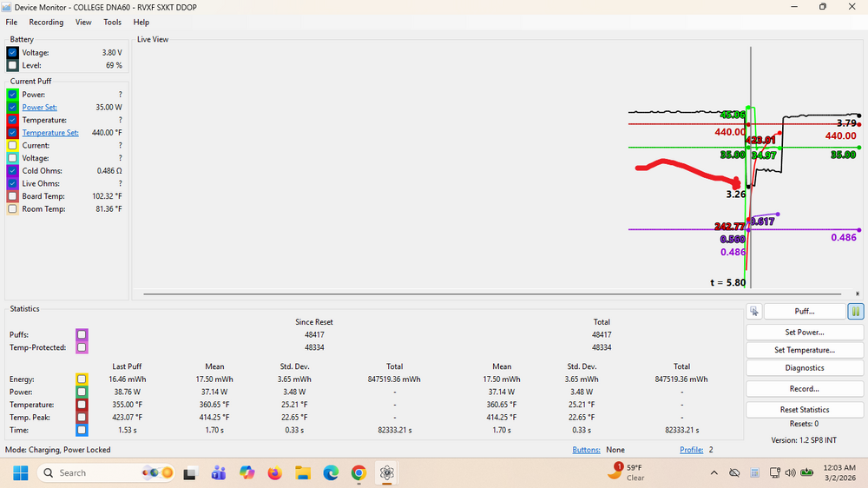Uncheck the Battery Voltage checkbox
Image resolution: width=868 pixels, height=488 pixels.
(12, 53)
